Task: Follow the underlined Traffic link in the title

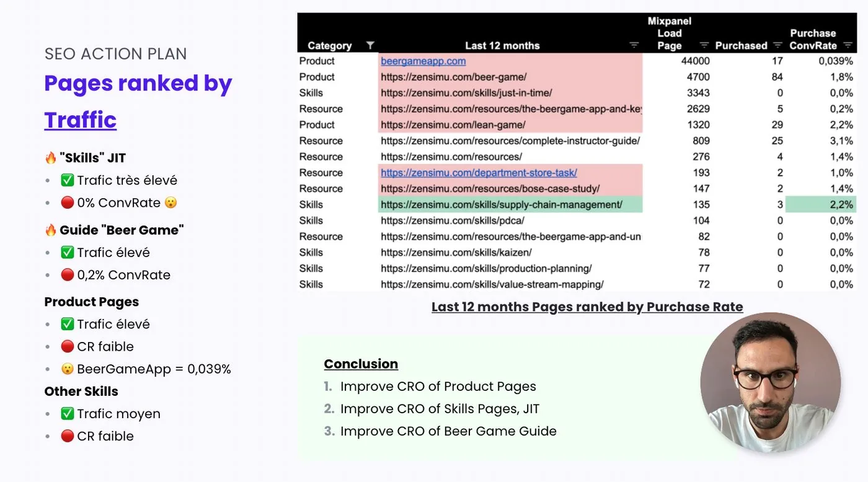Action: (81, 120)
